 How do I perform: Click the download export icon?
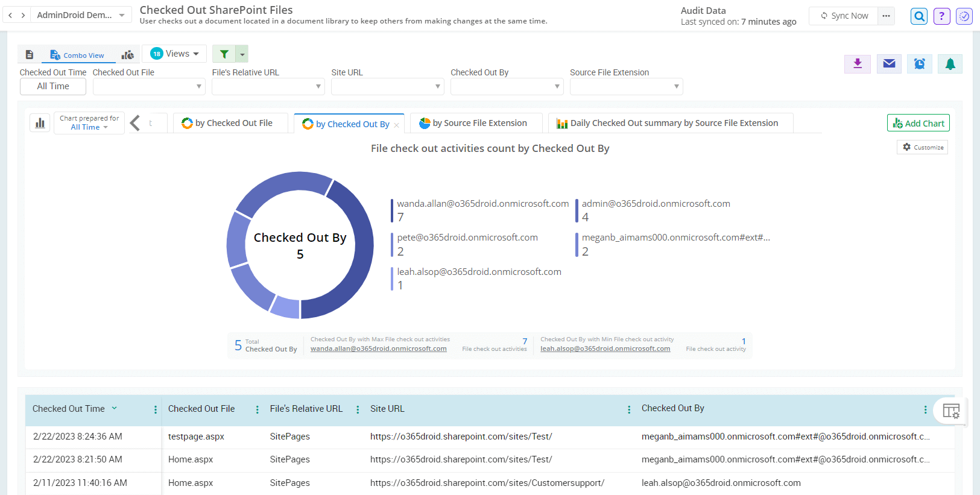pyautogui.click(x=857, y=64)
